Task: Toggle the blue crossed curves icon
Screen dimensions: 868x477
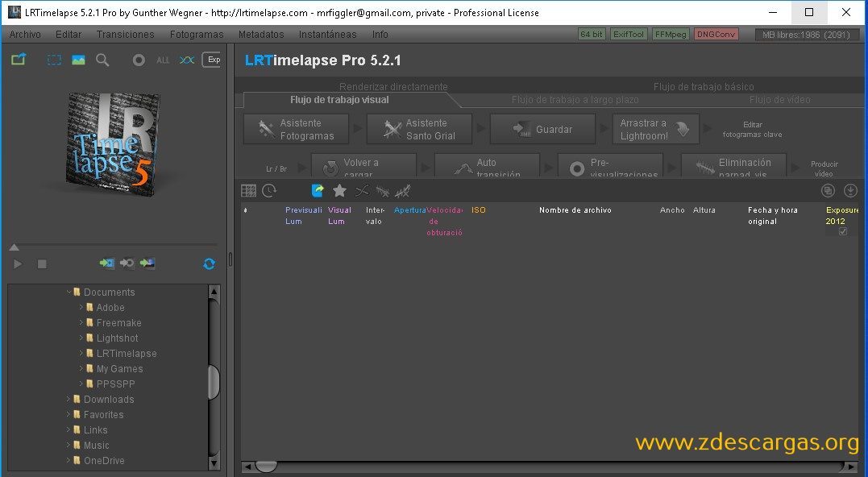Action: 187,60
